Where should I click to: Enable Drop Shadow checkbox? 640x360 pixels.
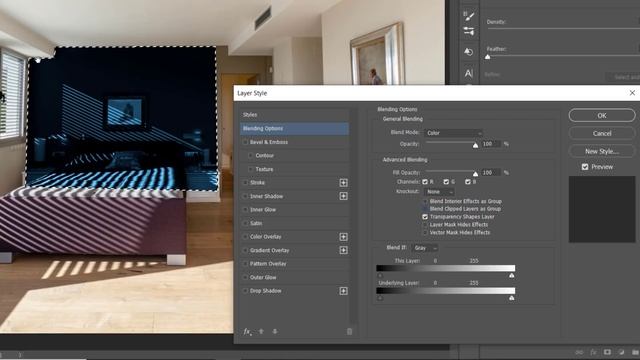click(x=245, y=291)
